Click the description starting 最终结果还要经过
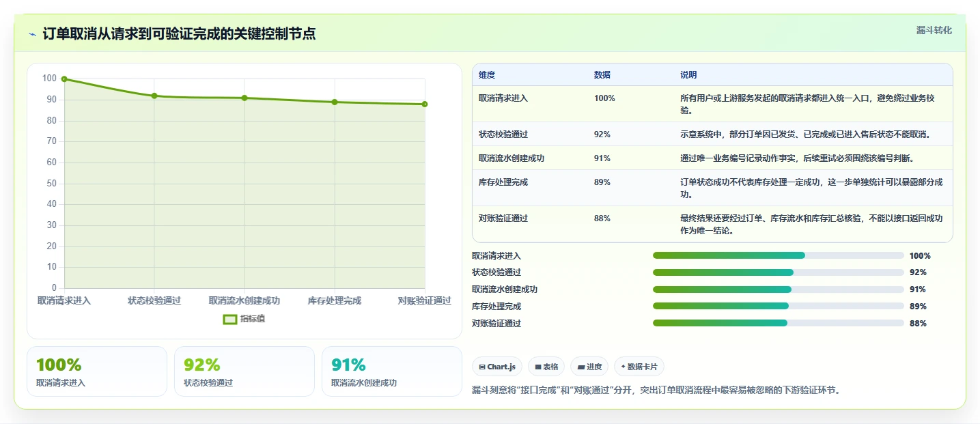This screenshot has width=980, height=424. 812,224
